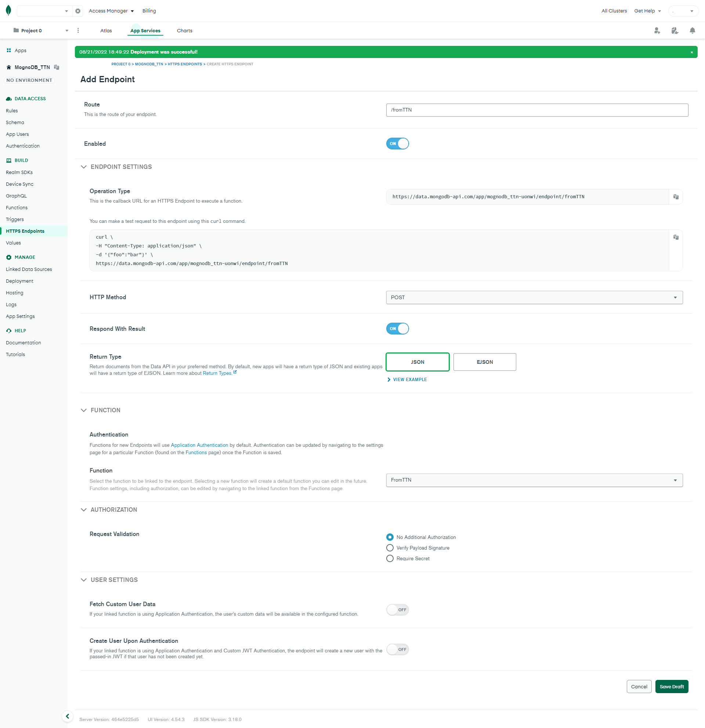This screenshot has height=728, width=705.
Task: Open the notifications bell
Action: click(692, 30)
